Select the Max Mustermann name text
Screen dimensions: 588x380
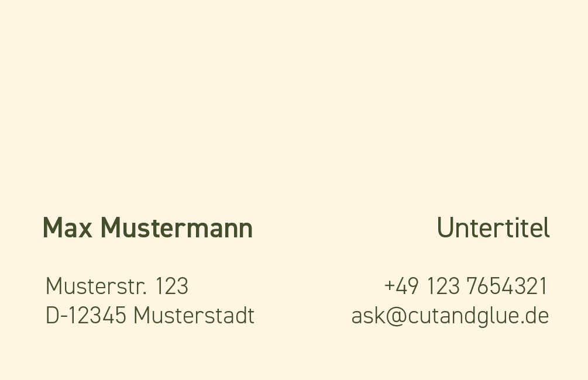tap(148, 228)
